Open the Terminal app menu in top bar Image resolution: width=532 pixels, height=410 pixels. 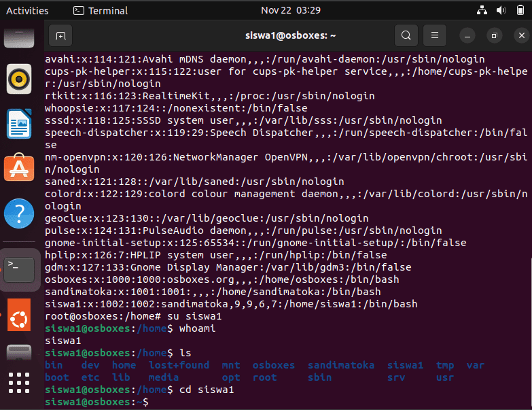(101, 10)
